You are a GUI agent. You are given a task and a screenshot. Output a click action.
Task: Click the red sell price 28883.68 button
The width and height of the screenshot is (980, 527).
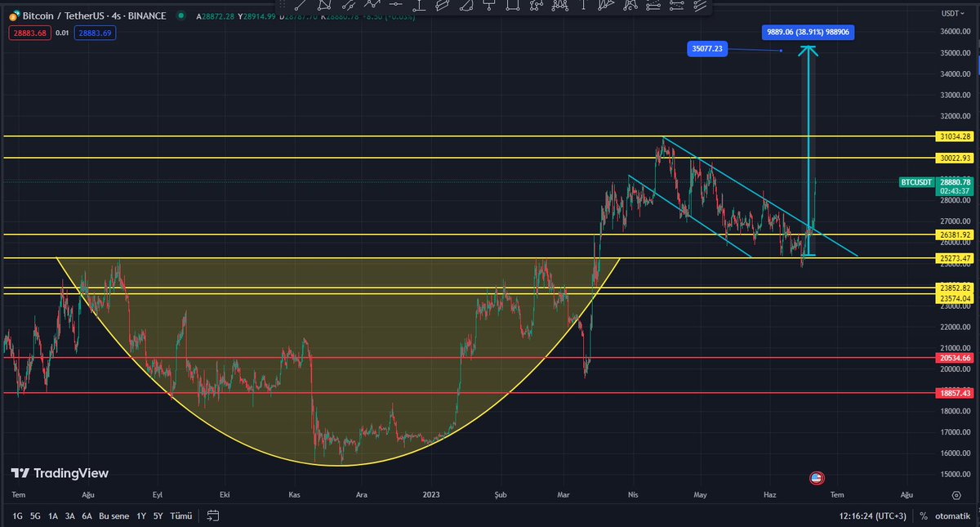(29, 33)
